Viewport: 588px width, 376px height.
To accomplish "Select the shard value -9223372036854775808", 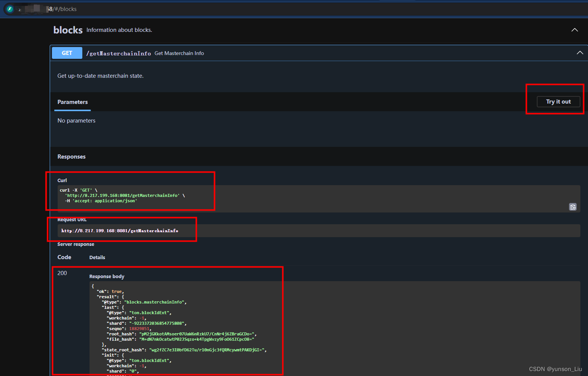I will pos(157,323).
